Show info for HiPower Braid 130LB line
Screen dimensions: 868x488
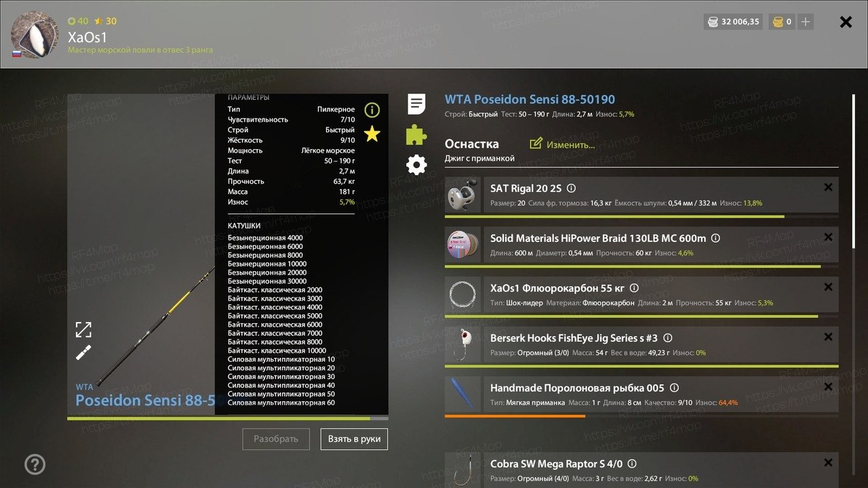click(x=715, y=239)
